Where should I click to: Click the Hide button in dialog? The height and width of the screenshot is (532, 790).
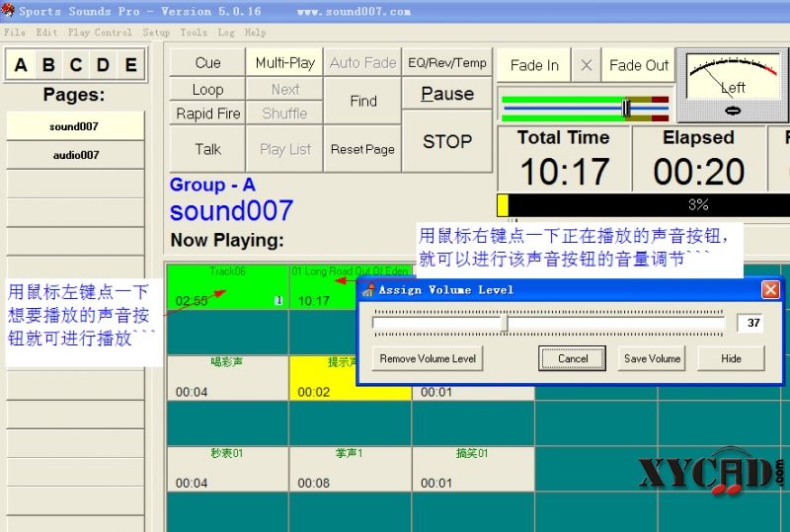(x=731, y=358)
